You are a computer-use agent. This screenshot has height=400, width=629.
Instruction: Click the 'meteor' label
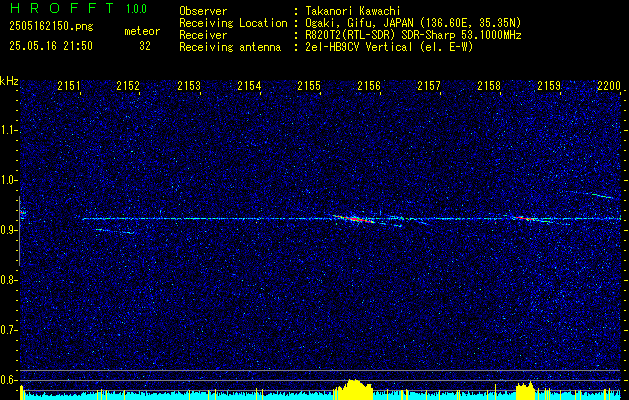coord(142,31)
